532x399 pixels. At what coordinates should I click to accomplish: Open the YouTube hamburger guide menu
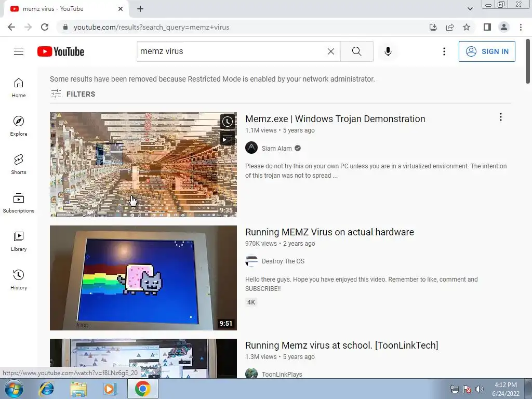pyautogui.click(x=19, y=51)
